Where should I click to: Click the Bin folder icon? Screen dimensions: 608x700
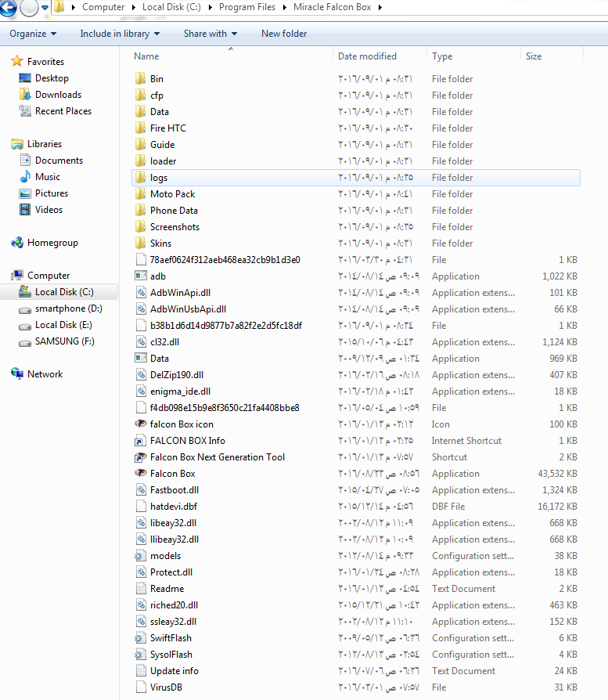[x=141, y=78]
